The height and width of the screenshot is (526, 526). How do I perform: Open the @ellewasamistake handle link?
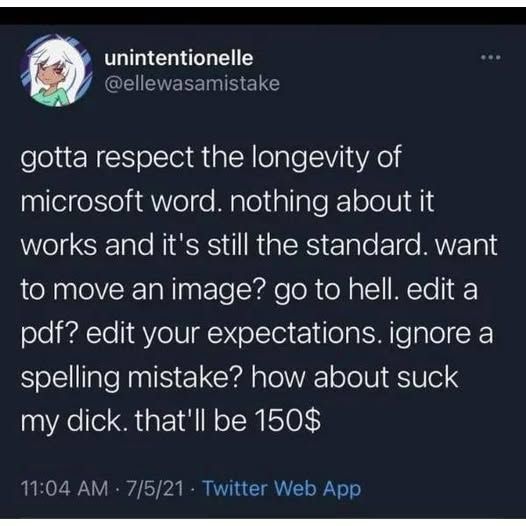pos(192,84)
